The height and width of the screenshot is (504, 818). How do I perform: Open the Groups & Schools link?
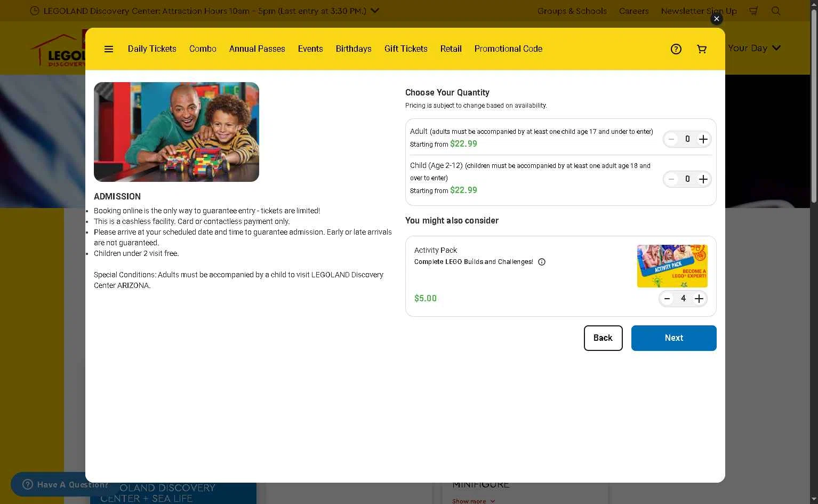click(572, 11)
